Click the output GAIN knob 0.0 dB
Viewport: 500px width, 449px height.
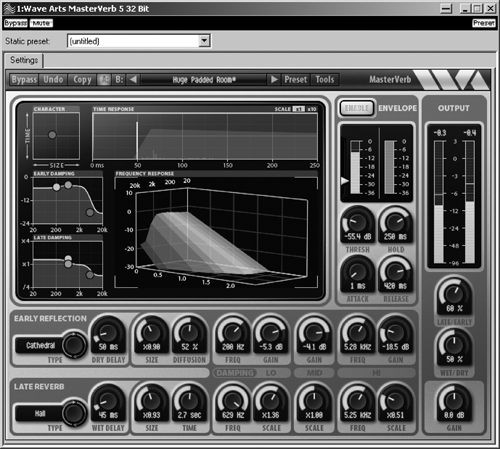click(x=454, y=401)
